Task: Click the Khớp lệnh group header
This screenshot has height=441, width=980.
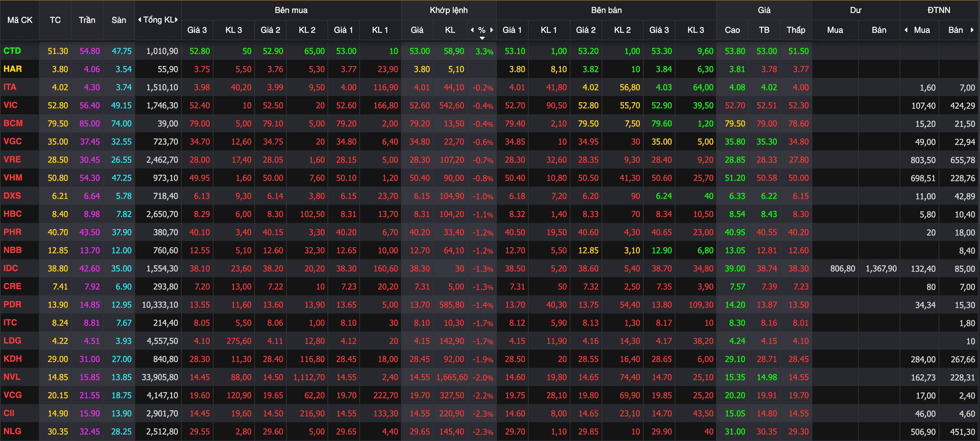Action: coord(449,10)
